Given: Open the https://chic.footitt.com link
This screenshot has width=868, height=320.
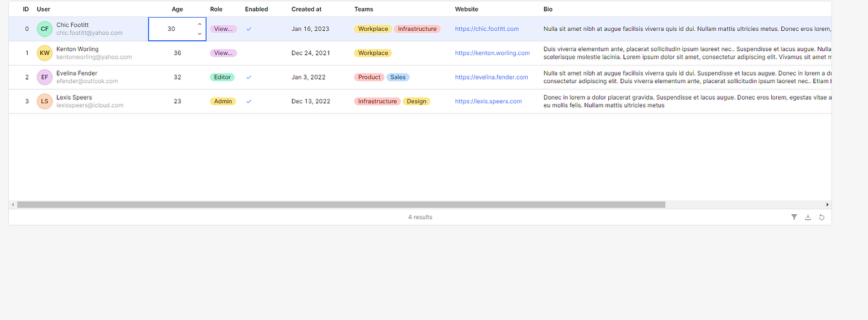Looking at the screenshot, I should click(x=487, y=29).
